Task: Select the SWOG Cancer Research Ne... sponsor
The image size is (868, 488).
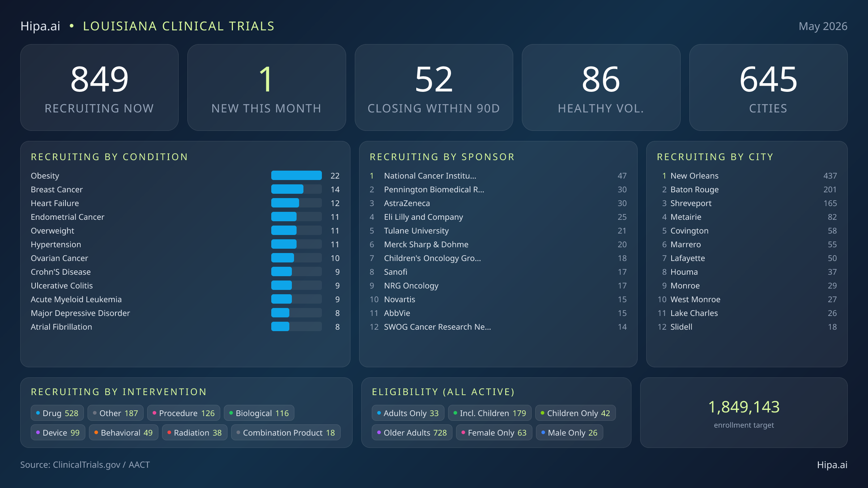Action: coord(498,327)
